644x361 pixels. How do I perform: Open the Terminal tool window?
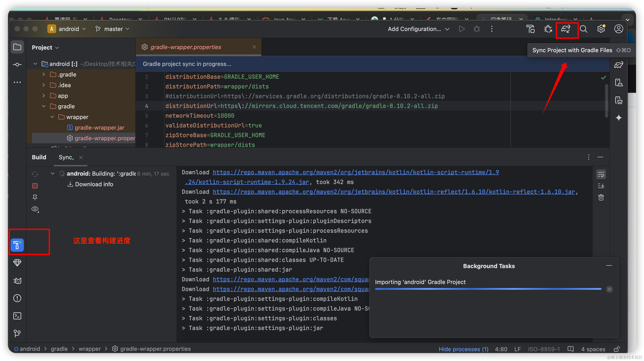pyautogui.click(x=17, y=316)
